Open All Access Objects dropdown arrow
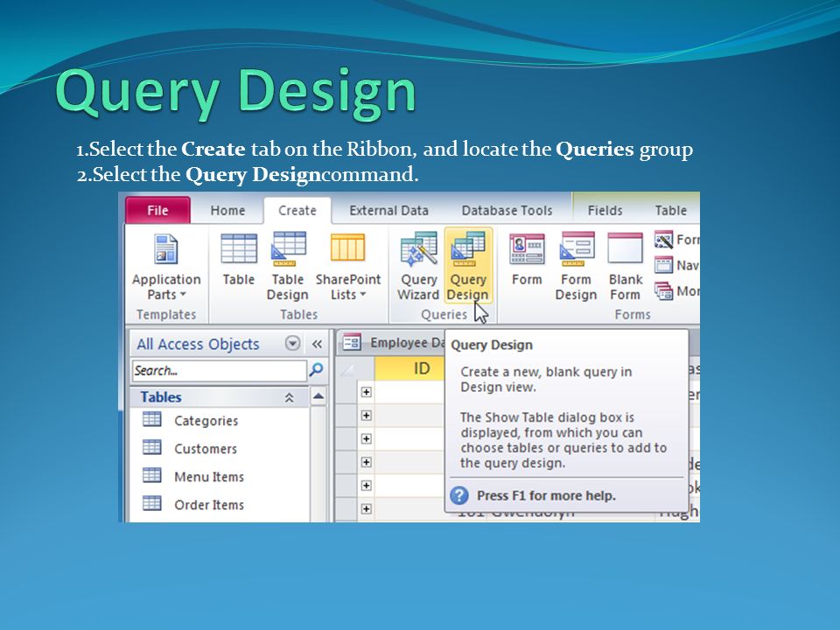Image resolution: width=840 pixels, height=630 pixels. (292, 343)
